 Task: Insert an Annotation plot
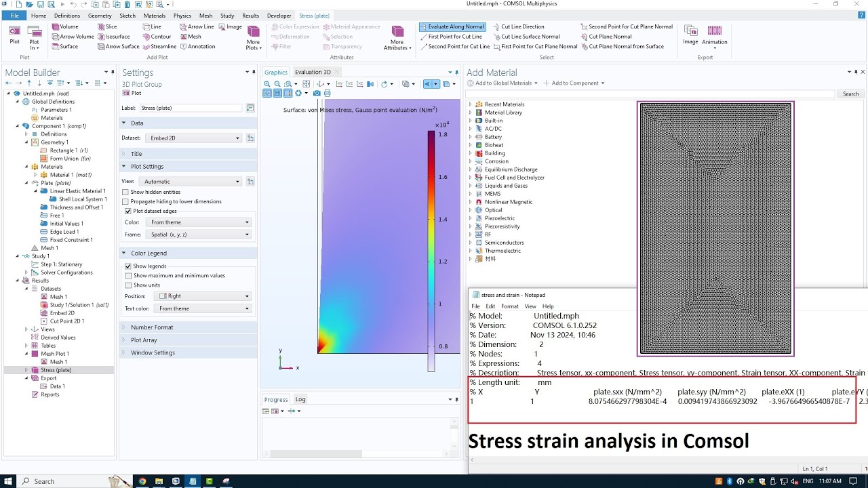197,47
